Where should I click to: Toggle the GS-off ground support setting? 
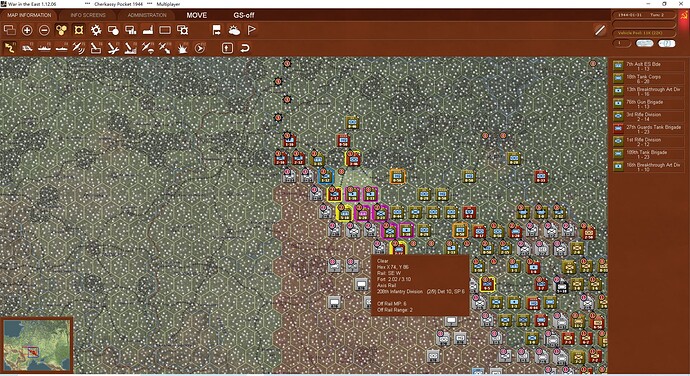(244, 15)
